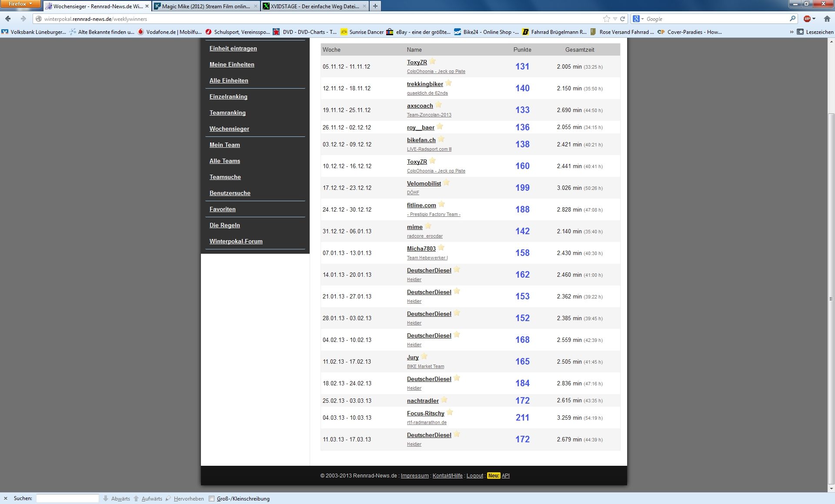Open the Firefox application menu dropdown
This screenshot has height=504, width=835.
tap(20, 4)
